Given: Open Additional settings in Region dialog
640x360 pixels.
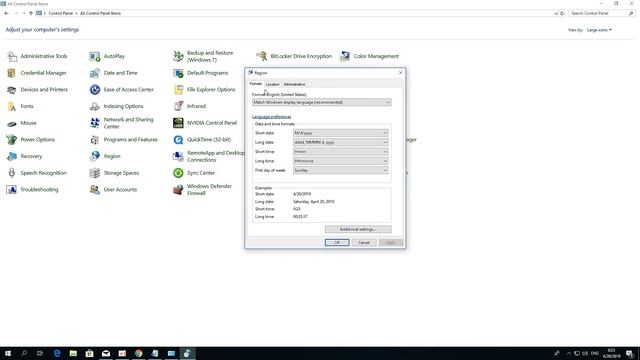Looking at the screenshot, I should click(358, 229).
